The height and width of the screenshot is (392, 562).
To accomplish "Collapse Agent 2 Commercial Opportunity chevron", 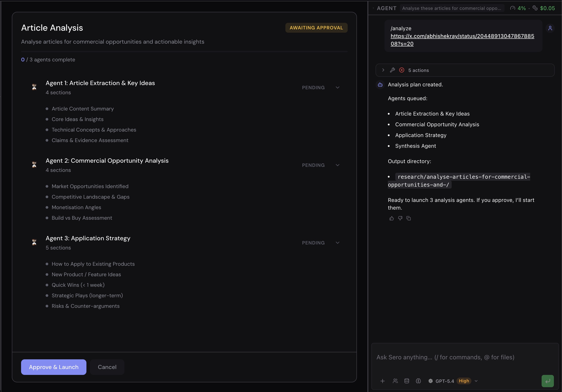I will (338, 165).
